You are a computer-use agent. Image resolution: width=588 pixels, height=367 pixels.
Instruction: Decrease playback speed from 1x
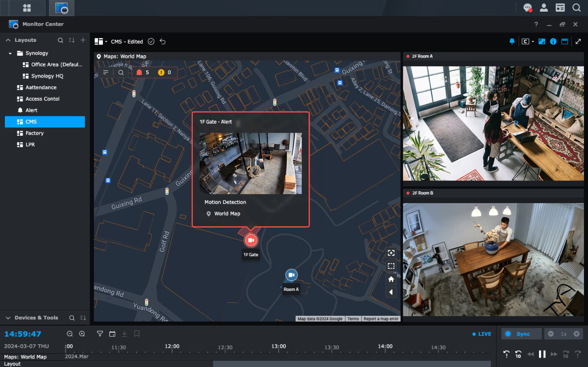click(551, 334)
